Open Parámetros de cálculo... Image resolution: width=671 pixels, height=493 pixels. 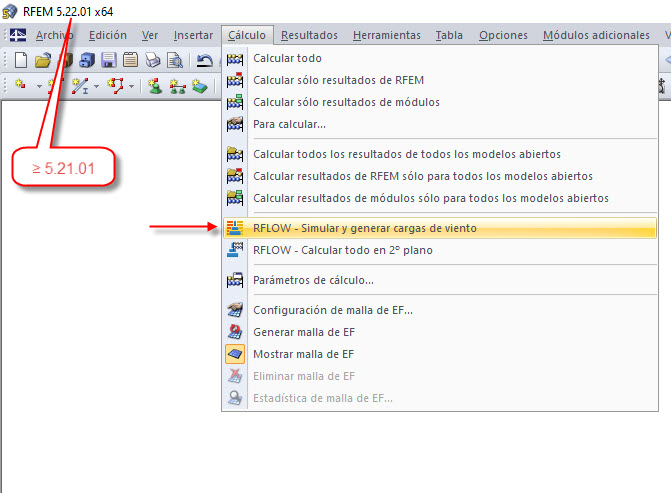coord(440,280)
